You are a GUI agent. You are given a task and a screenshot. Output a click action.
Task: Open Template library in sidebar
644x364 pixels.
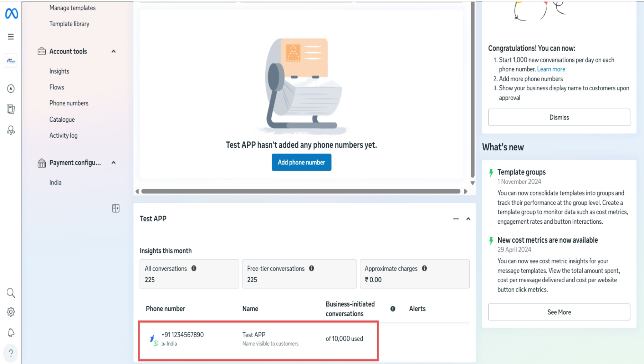(69, 24)
